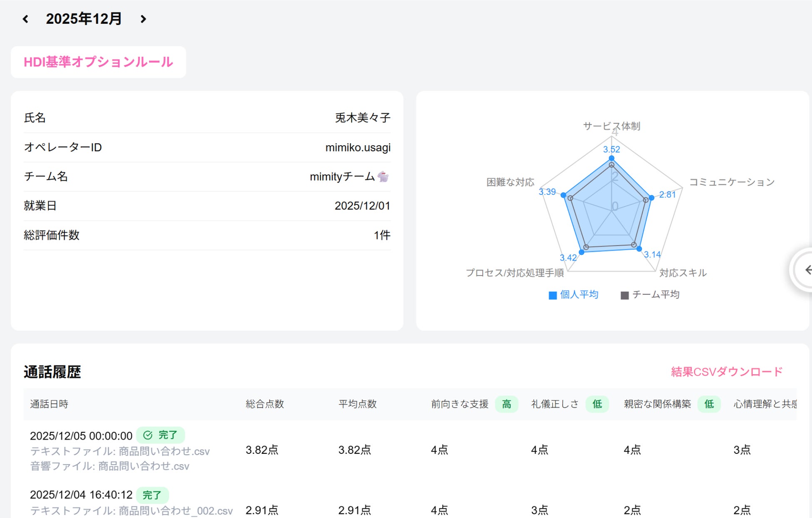This screenshot has height=518, width=812.
Task: Click 低 badge next to 親密な関係構築
Action: point(709,404)
